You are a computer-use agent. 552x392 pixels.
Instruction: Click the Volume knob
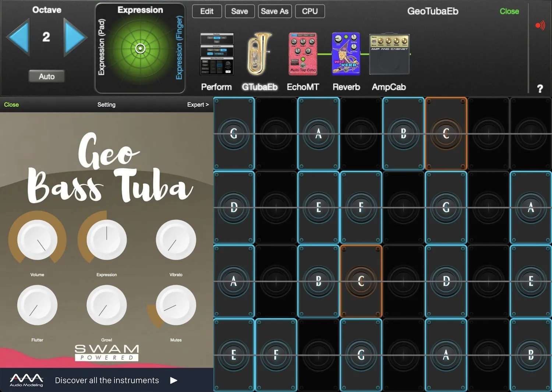[37, 240]
